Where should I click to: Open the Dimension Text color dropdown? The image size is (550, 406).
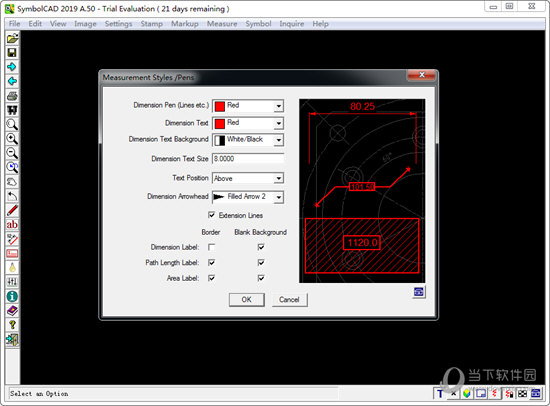pos(279,123)
